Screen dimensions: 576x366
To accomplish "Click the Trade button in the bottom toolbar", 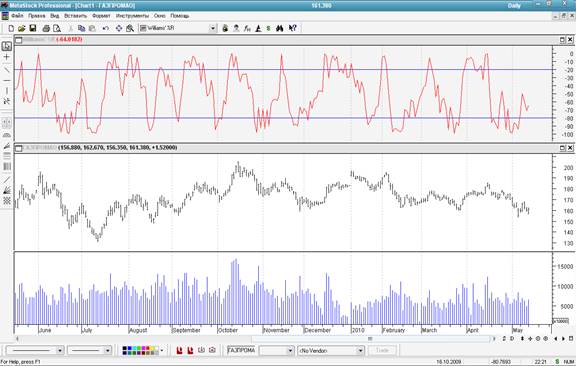I will click(x=382, y=350).
